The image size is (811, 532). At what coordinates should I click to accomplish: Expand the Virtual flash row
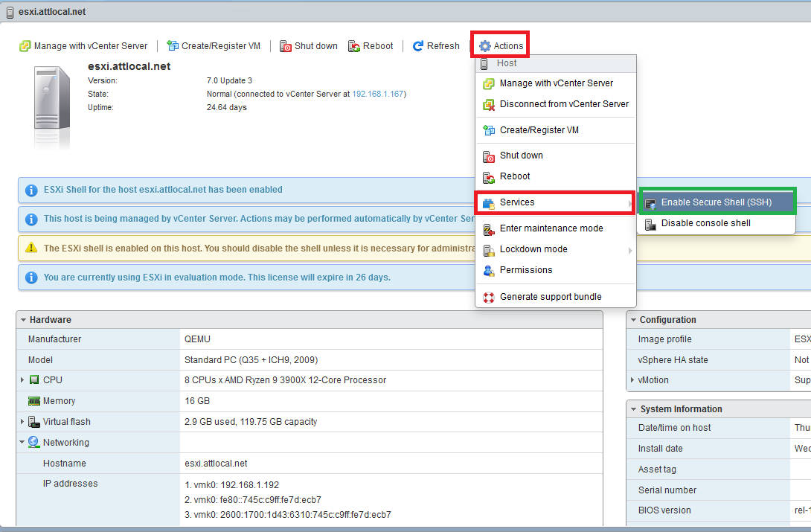point(22,422)
